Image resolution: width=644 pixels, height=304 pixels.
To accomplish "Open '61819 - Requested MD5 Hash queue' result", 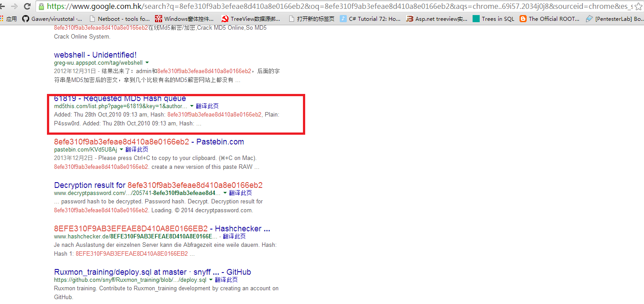I will 120,98.
